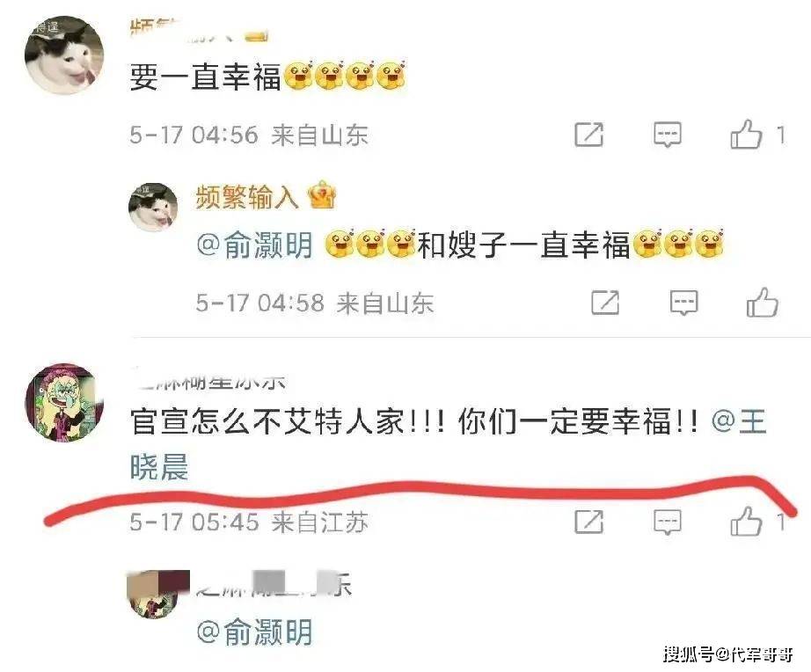The image size is (811, 672).
Task: View cartoon avatar of 江苏 commenter
Action: [x=64, y=403]
